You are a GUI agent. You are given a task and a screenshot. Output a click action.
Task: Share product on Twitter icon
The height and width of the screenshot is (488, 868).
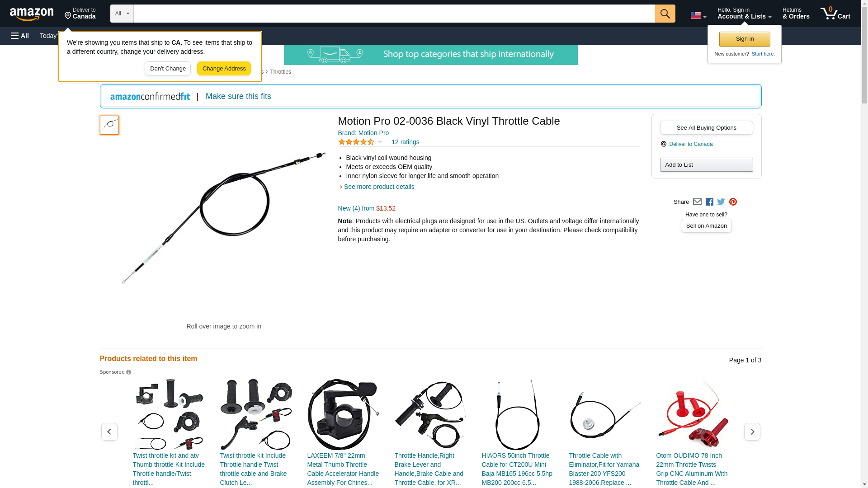point(721,202)
